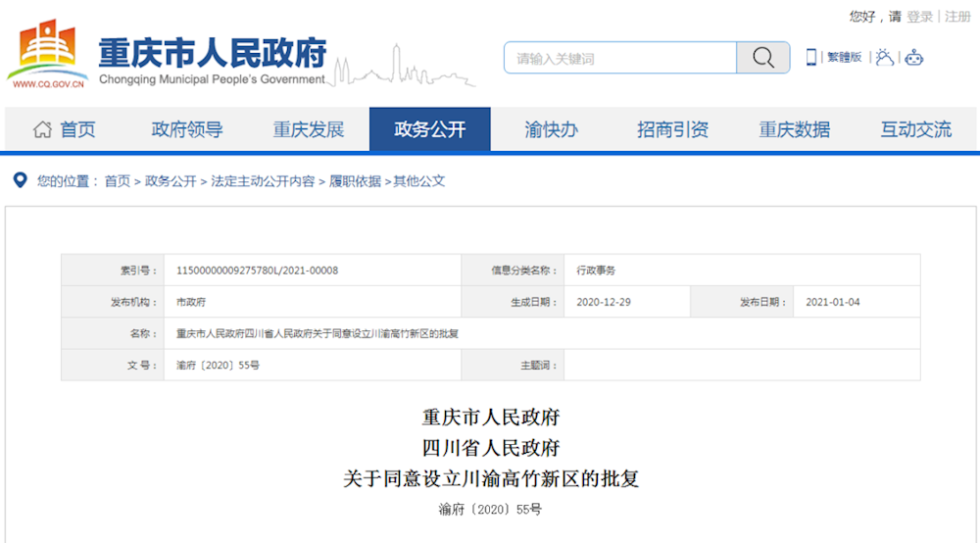
Task: Select the 政务公开 navigation tab
Action: coord(429,129)
